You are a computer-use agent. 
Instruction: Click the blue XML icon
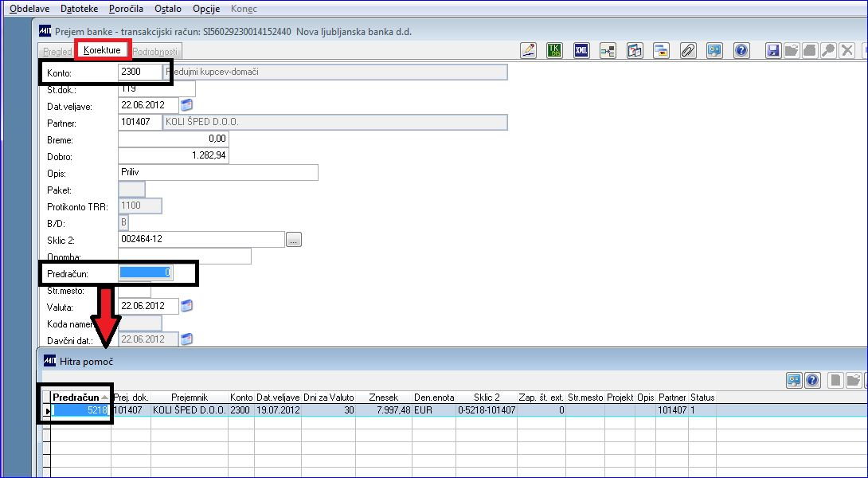coord(581,50)
